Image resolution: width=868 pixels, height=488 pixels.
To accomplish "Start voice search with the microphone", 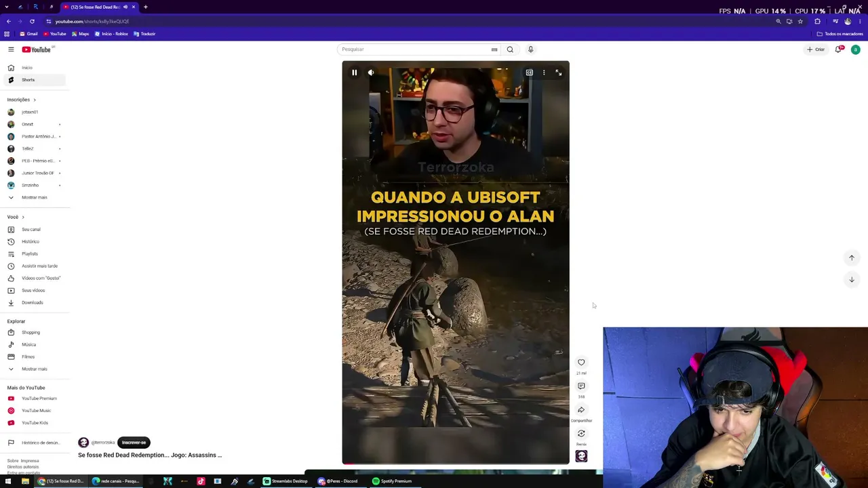I will [x=530, y=49].
